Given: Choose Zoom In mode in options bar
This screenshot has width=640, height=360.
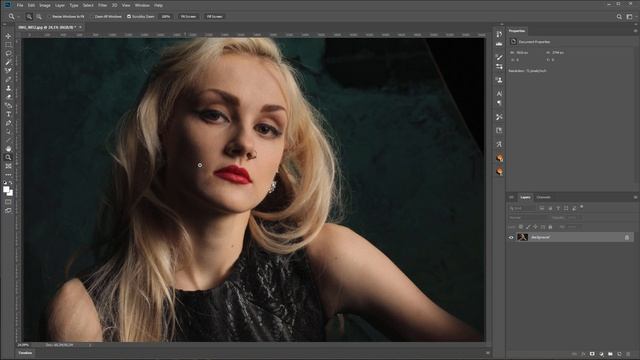Looking at the screenshot, I should click(x=29, y=17).
